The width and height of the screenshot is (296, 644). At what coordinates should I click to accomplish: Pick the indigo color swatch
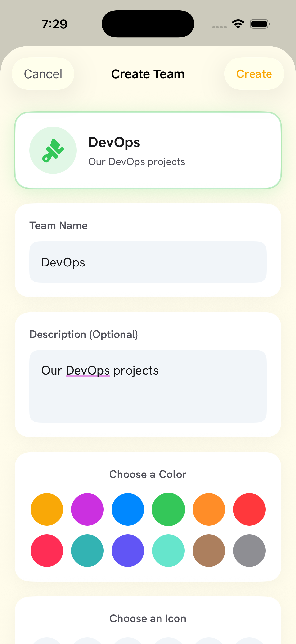[128, 550]
